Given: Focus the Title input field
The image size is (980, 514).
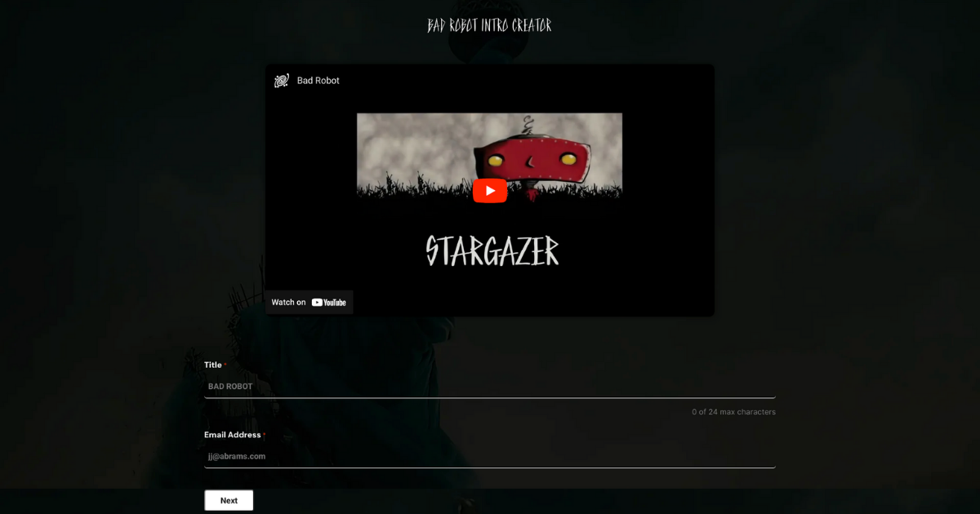Looking at the screenshot, I should click(490, 387).
